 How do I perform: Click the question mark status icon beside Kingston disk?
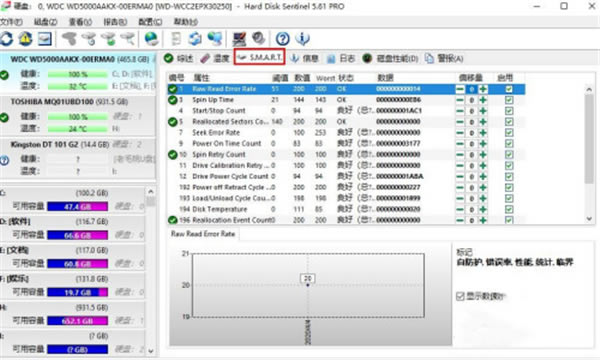tap(4, 161)
